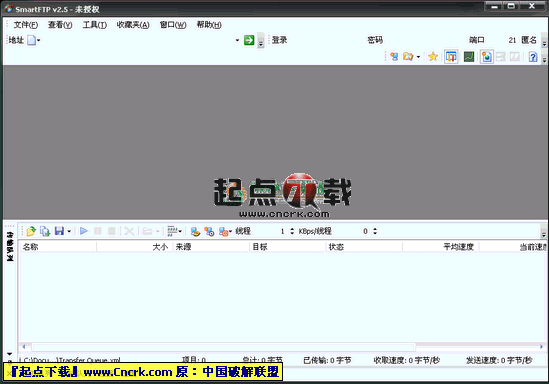Open the 查看(V) menu
549x384 pixels.
60,25
